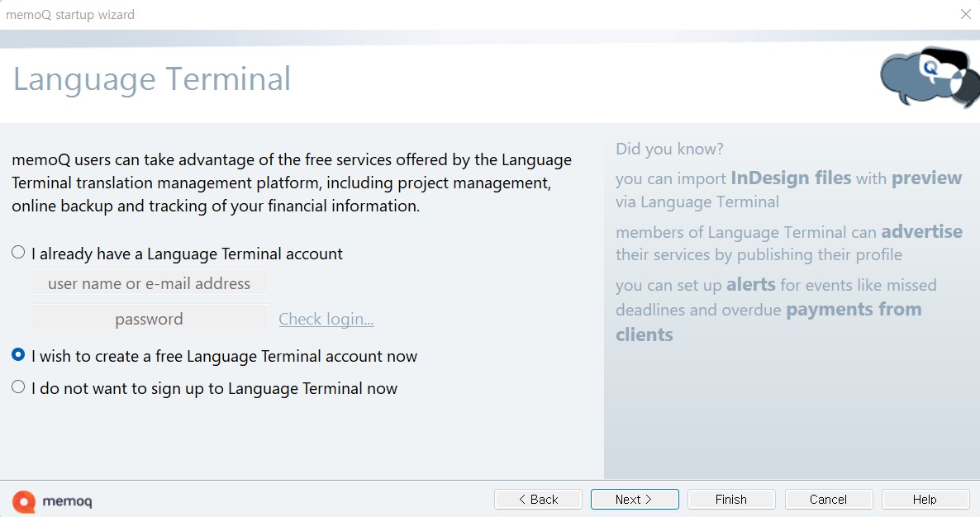Go to previous step with Back button

coord(538,499)
